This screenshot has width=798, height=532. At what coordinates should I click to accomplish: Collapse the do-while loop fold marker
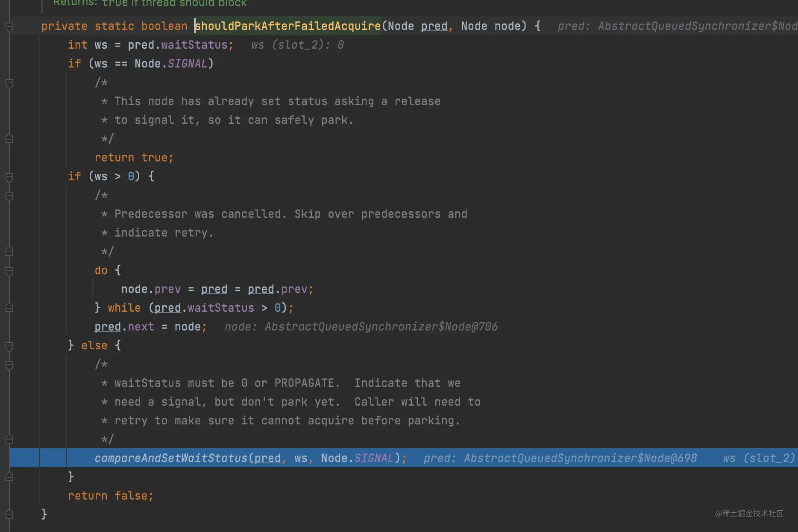9,271
